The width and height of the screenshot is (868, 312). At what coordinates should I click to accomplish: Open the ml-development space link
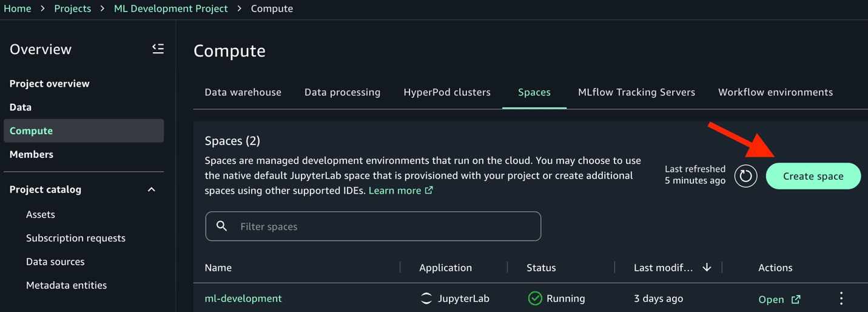click(x=243, y=299)
